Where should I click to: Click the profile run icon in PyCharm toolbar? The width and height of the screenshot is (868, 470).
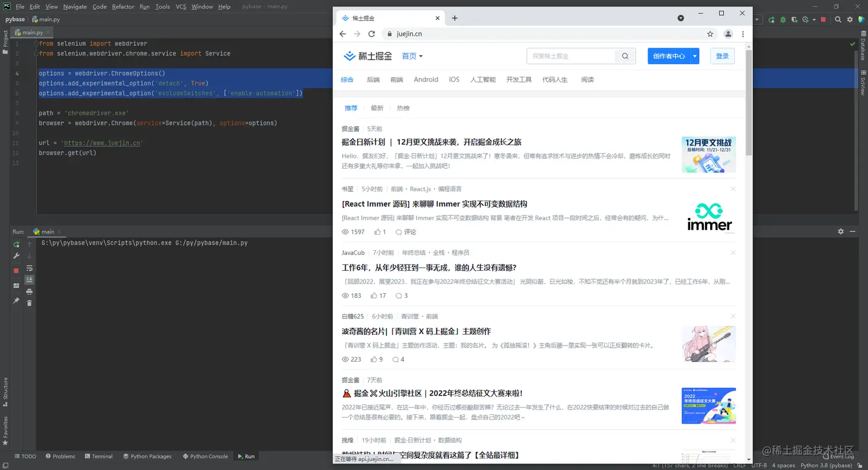pos(805,20)
